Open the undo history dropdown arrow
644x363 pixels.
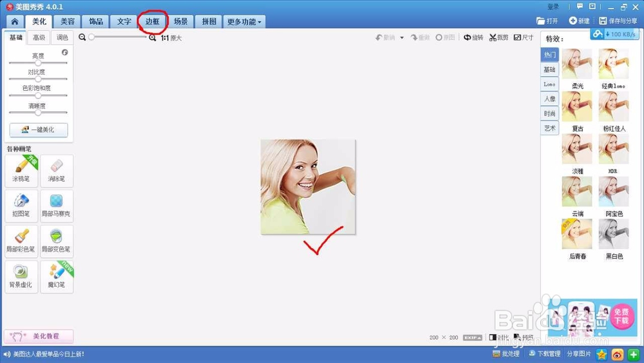point(402,38)
